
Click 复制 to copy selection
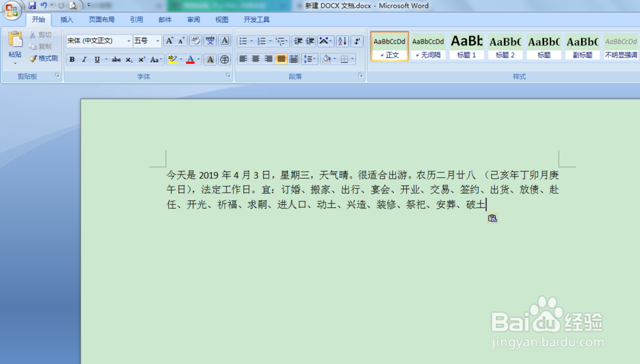(41, 47)
